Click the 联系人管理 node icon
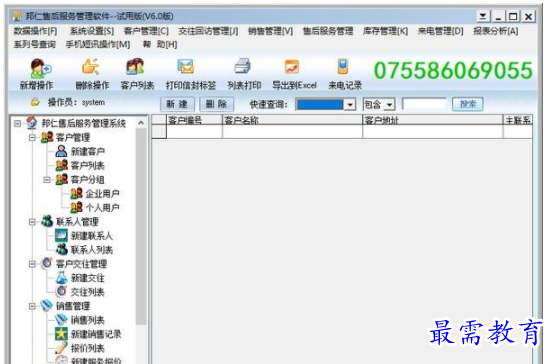The image size is (551, 364). point(47,221)
